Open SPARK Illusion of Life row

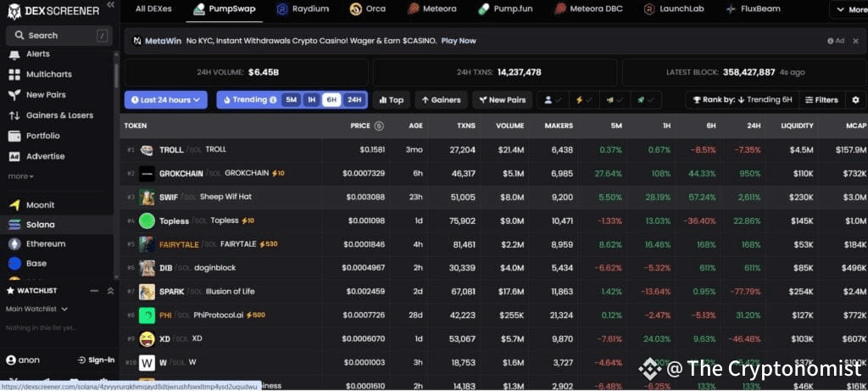[494, 291]
